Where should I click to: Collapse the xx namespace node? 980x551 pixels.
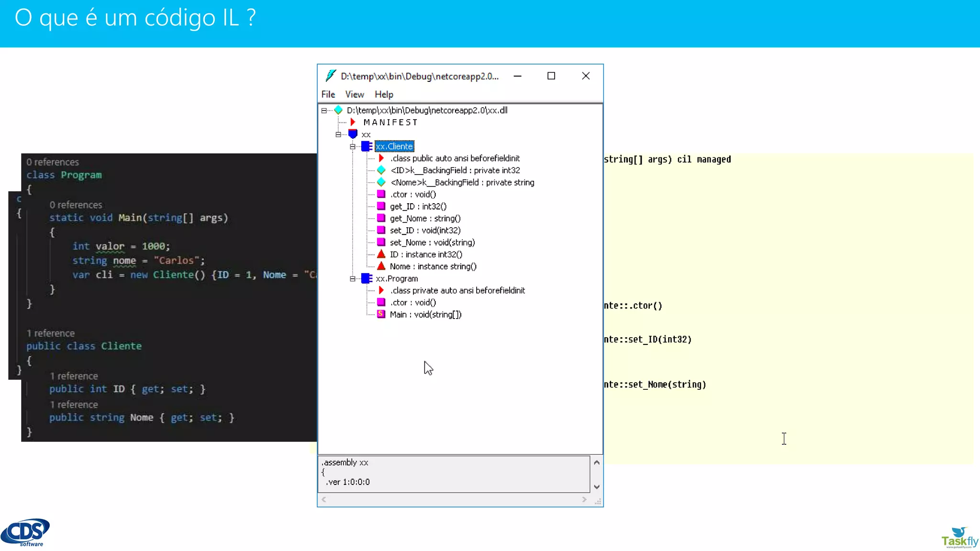click(x=338, y=134)
